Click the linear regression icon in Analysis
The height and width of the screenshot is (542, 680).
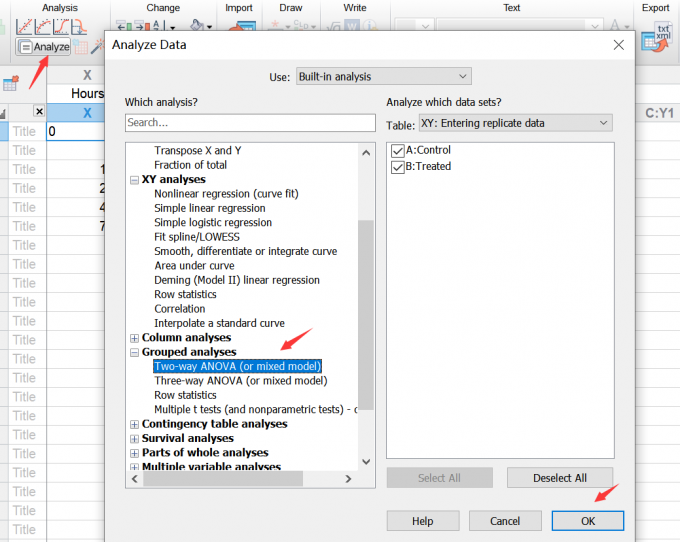coord(24,27)
